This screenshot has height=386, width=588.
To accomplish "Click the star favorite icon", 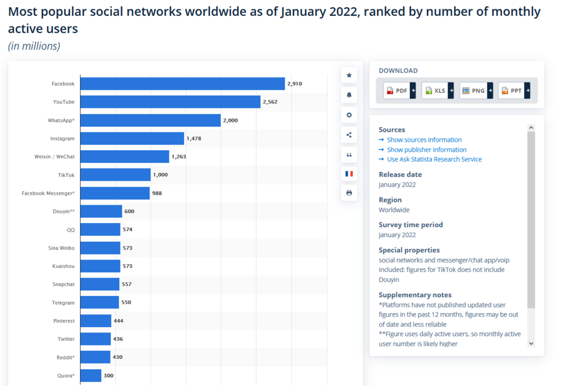I will pos(349,75).
